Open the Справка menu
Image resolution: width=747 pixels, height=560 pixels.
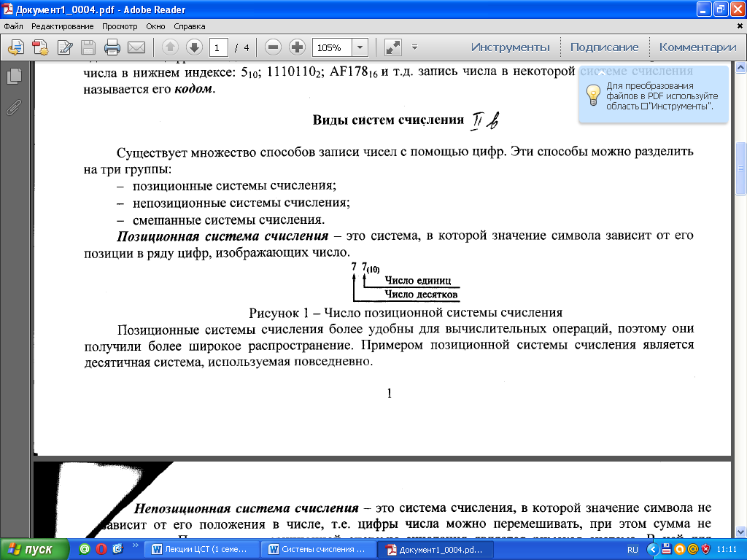coord(189,26)
